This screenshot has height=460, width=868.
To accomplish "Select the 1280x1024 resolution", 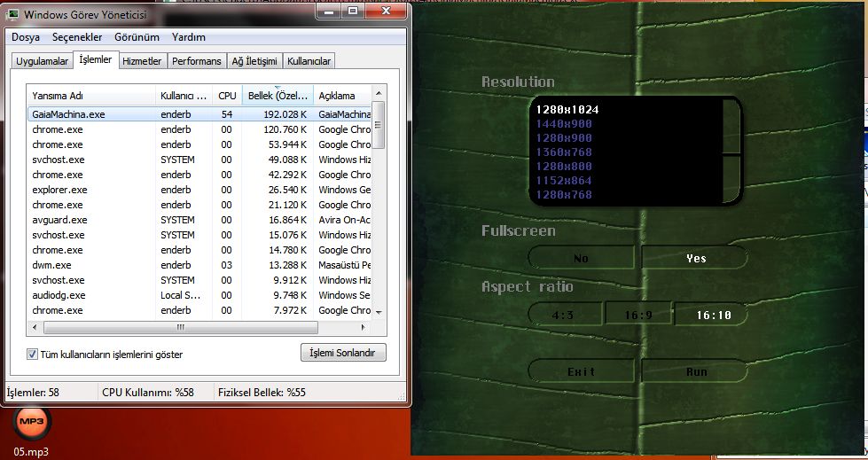I will pos(567,110).
